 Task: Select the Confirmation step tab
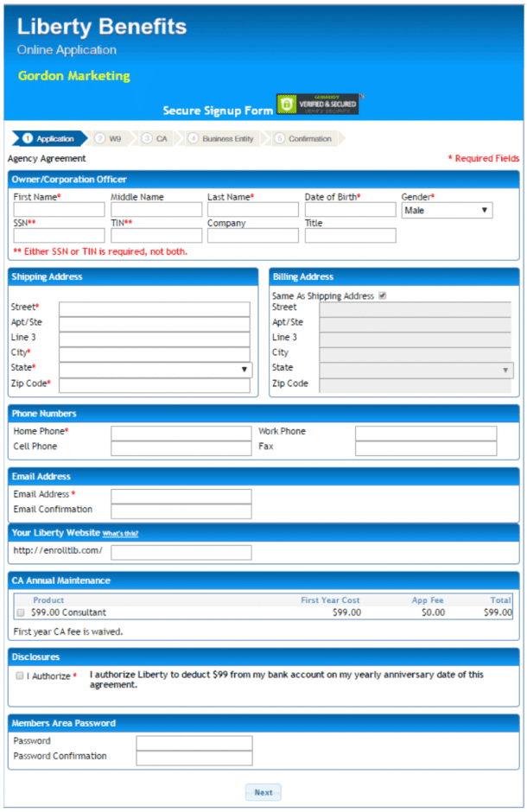tap(305, 138)
